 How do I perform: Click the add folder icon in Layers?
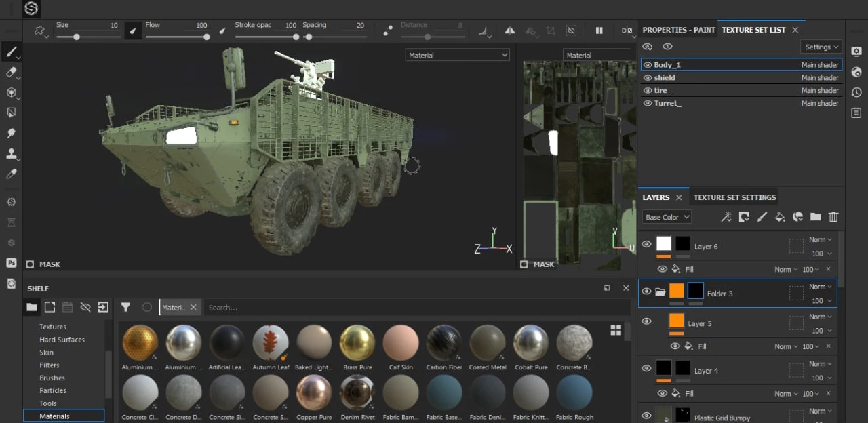click(x=815, y=217)
